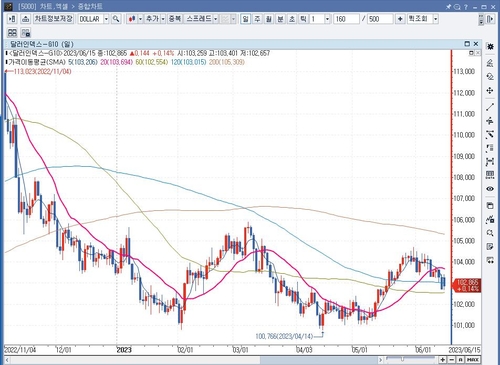
Task: Select the four-arrow move tool
Action: (x=490, y=90)
